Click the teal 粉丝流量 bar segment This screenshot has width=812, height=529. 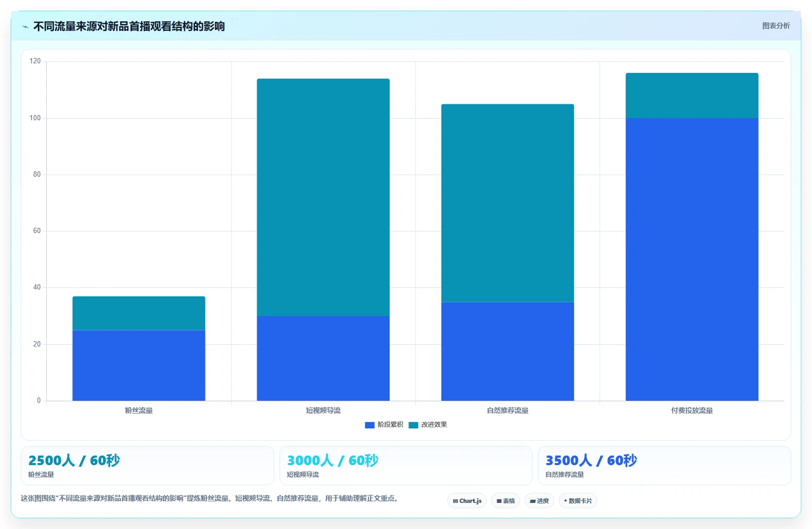tap(139, 313)
